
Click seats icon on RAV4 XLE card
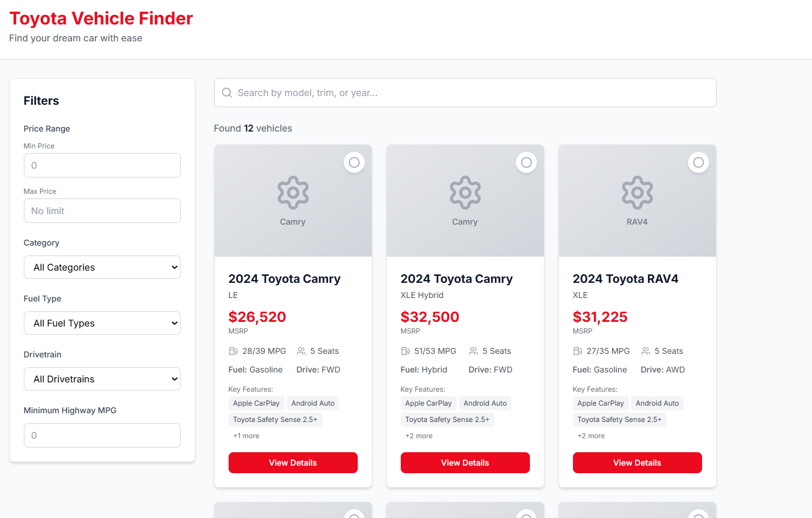(x=646, y=351)
